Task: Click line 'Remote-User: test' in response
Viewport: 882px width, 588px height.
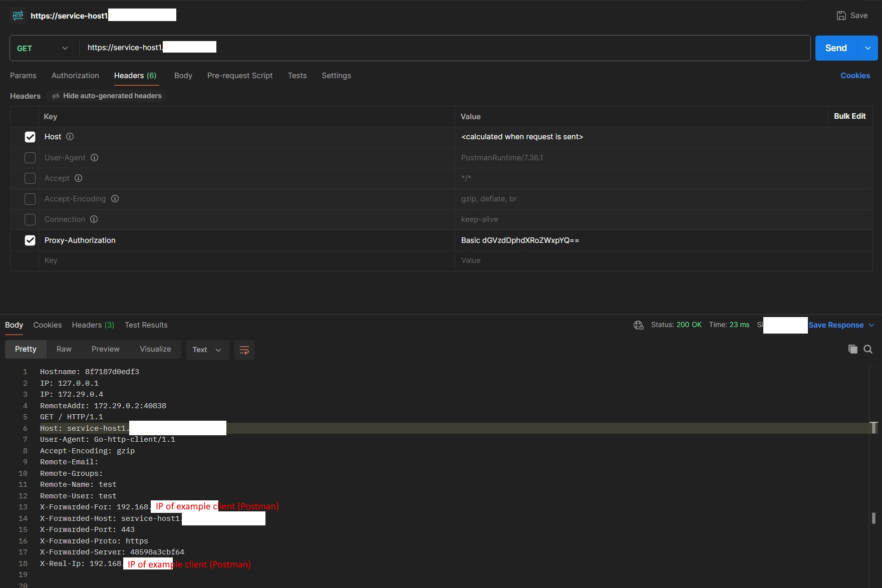Action: 78,496
